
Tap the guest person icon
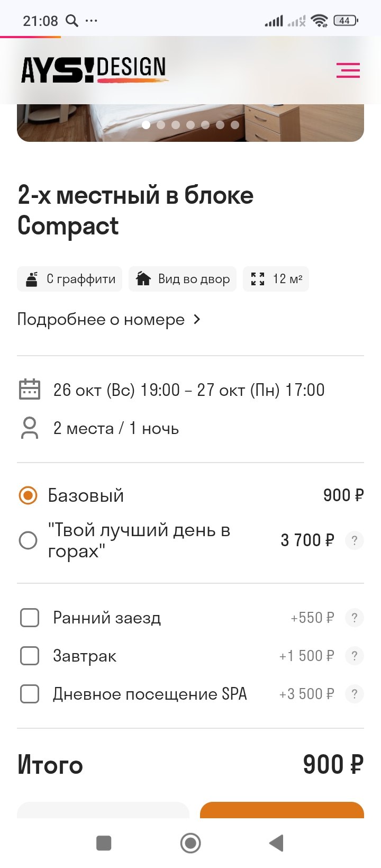coord(30,428)
